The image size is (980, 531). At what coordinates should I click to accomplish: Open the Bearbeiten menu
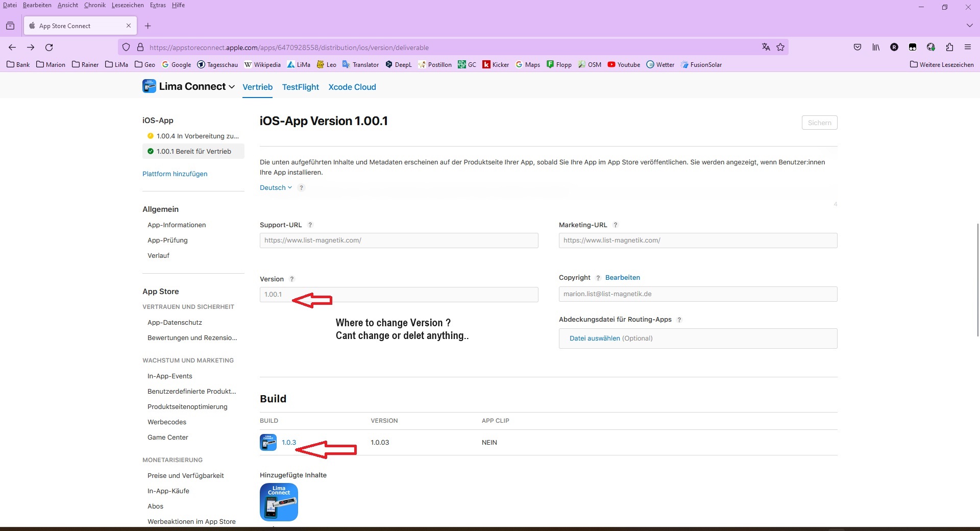(37, 5)
